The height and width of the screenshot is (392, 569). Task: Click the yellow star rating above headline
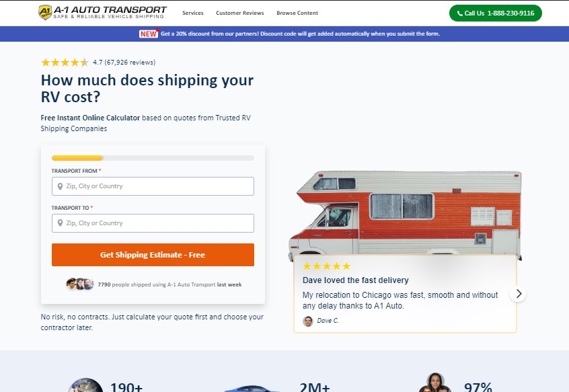(65, 63)
